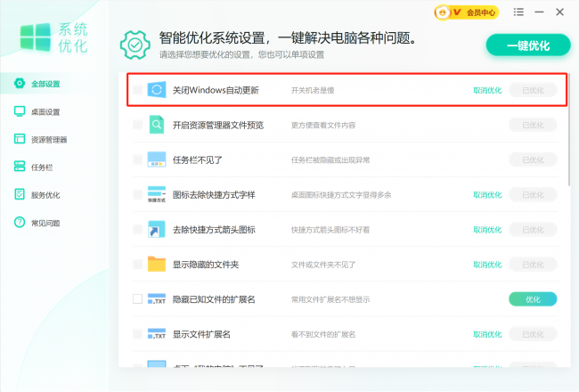Click the 显示文件扩展名 TXT icon

pos(157,334)
